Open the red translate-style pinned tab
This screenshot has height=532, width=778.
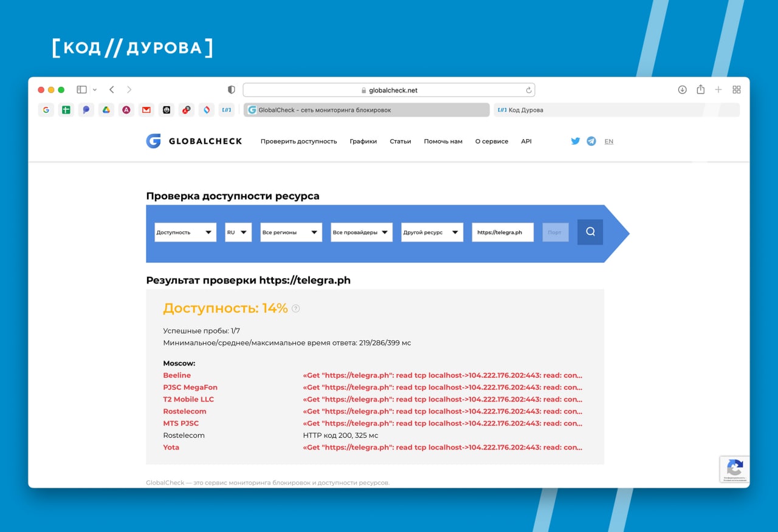point(187,110)
